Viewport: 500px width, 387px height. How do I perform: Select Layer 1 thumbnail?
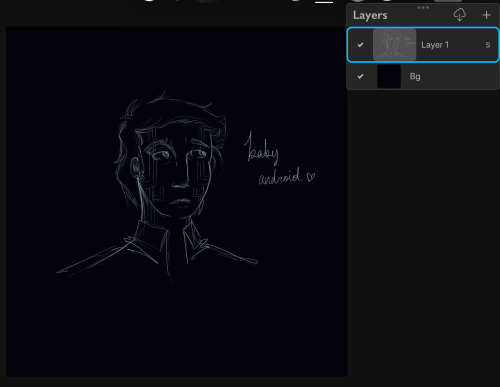coord(394,45)
